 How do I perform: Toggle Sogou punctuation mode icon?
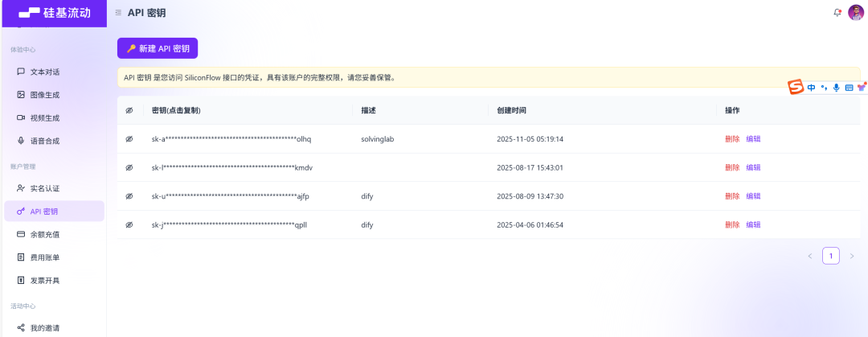pos(824,88)
